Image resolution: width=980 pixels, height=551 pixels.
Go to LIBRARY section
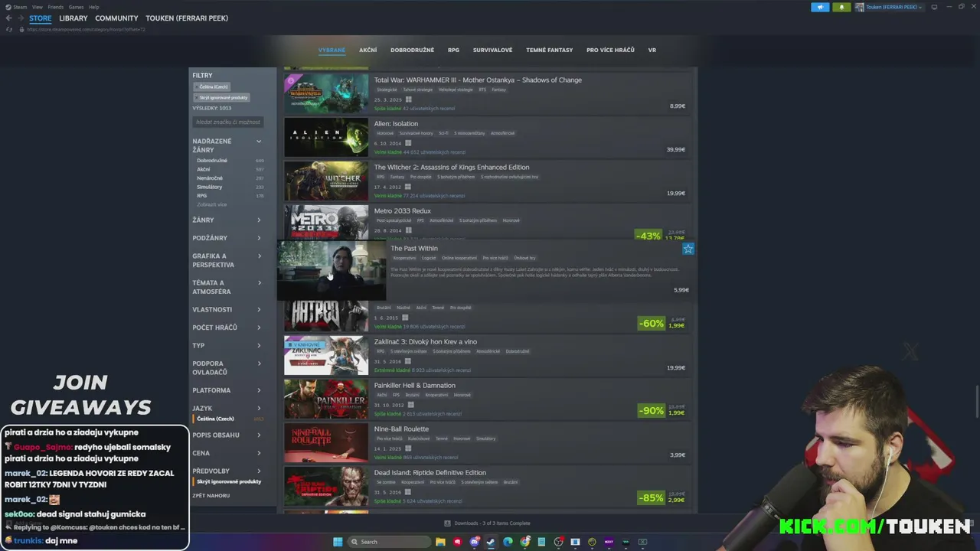(73, 18)
